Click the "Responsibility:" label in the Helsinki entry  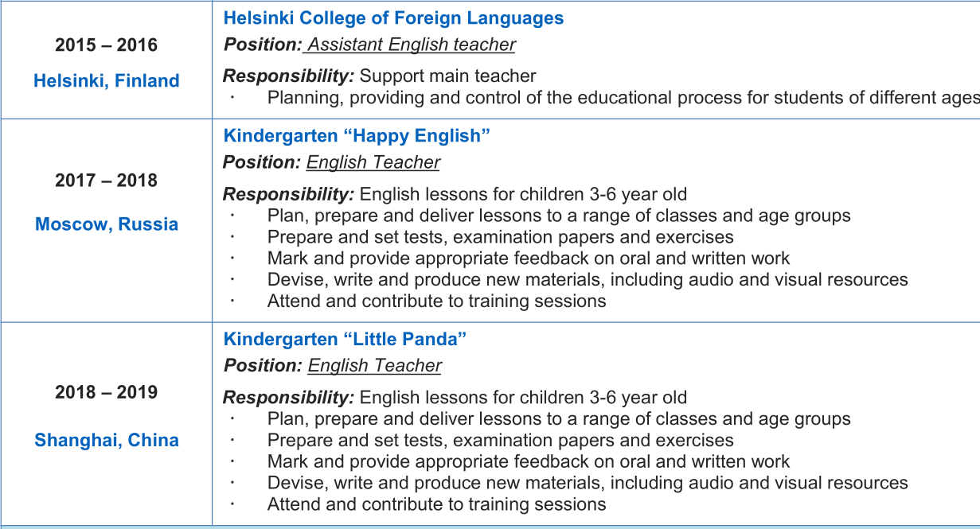(x=288, y=76)
